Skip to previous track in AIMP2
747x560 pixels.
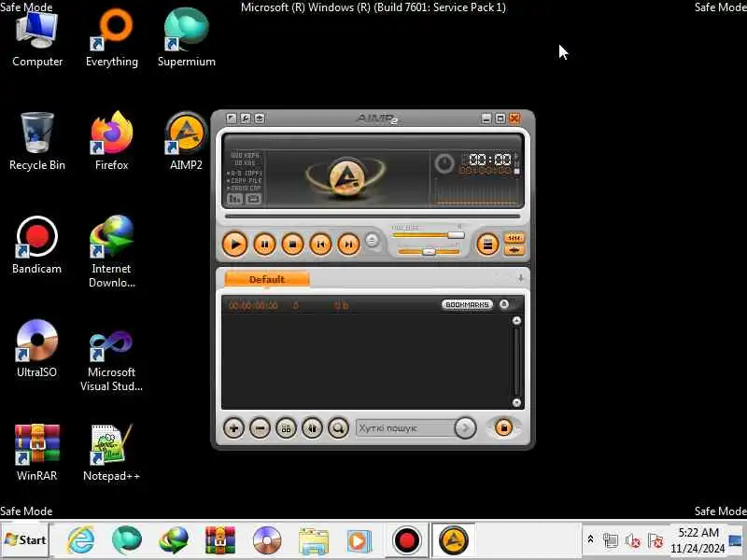(x=320, y=245)
